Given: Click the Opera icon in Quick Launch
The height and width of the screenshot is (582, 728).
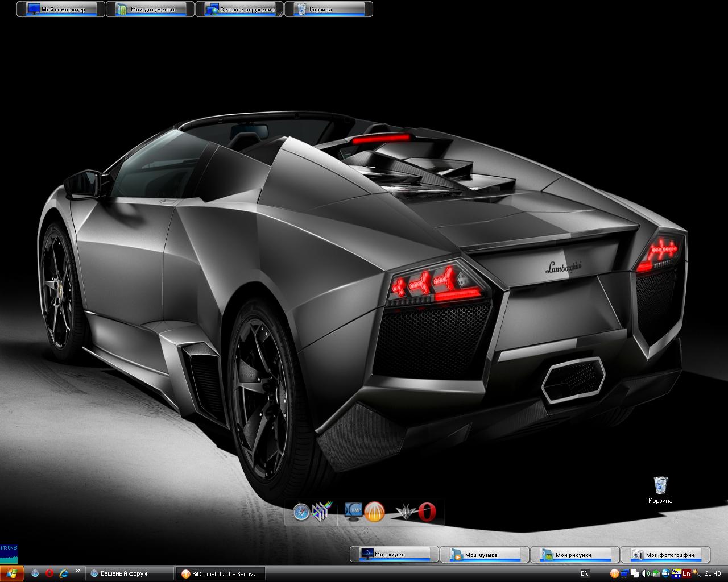Looking at the screenshot, I should [49, 573].
